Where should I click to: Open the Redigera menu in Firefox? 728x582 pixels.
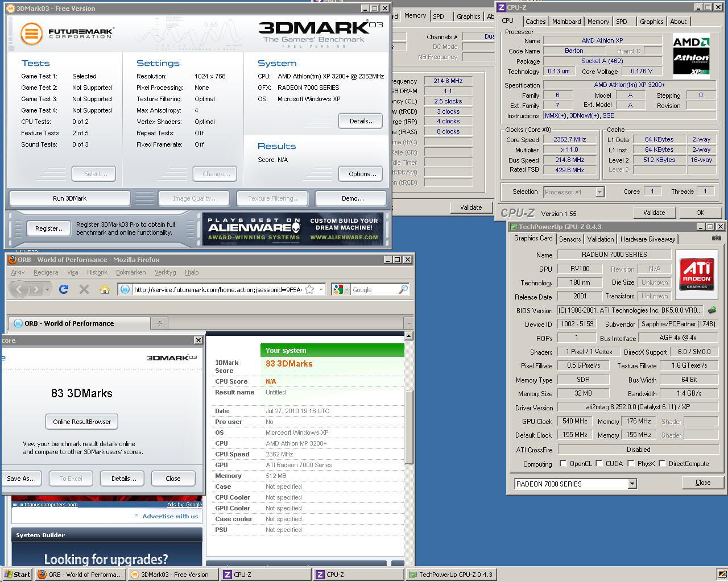[45, 272]
